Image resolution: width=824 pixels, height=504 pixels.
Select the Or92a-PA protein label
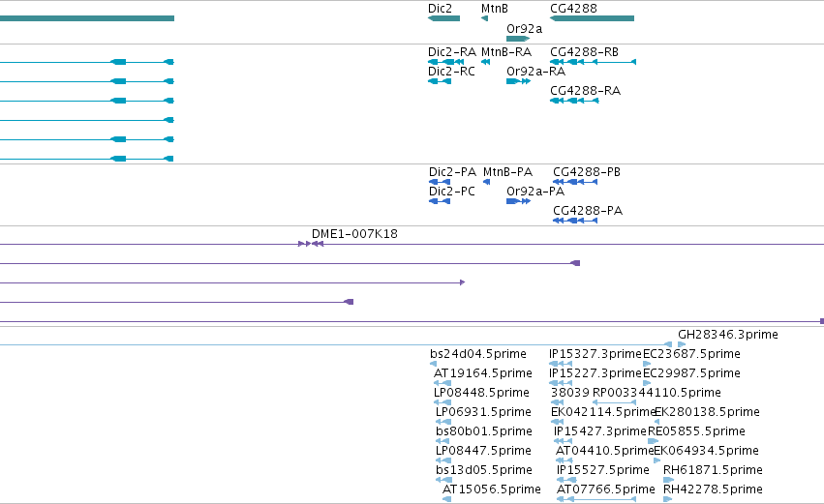tap(535, 192)
